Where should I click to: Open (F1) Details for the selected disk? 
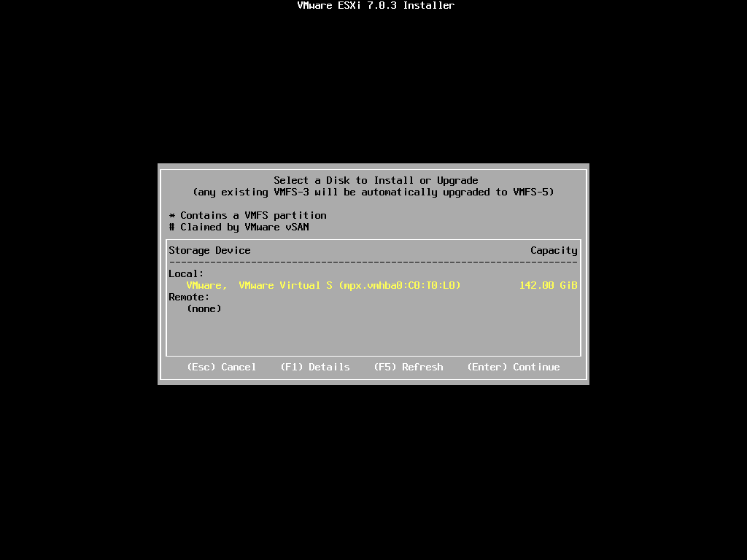pos(315,367)
